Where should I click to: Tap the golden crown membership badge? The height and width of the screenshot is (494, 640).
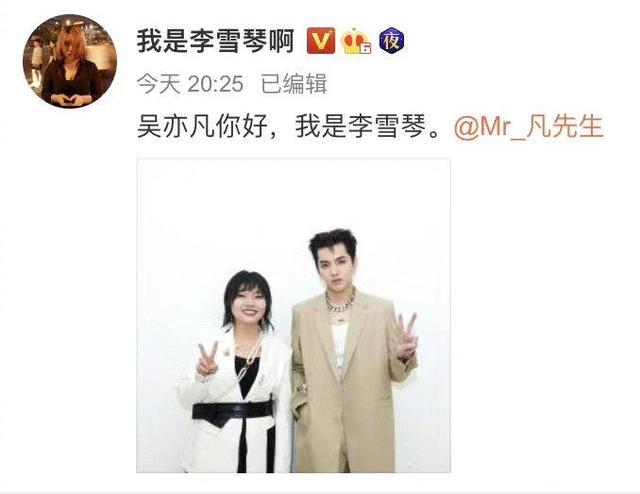(357, 41)
